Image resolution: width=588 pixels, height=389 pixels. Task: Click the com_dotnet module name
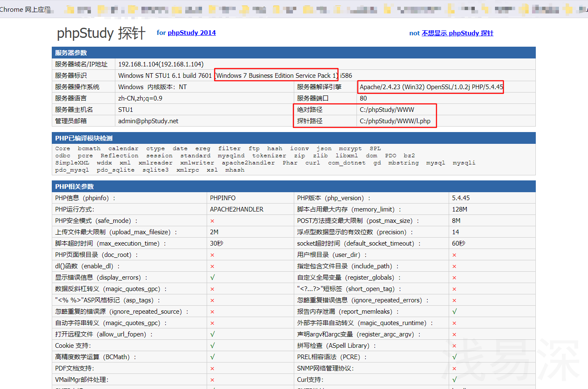click(x=347, y=163)
